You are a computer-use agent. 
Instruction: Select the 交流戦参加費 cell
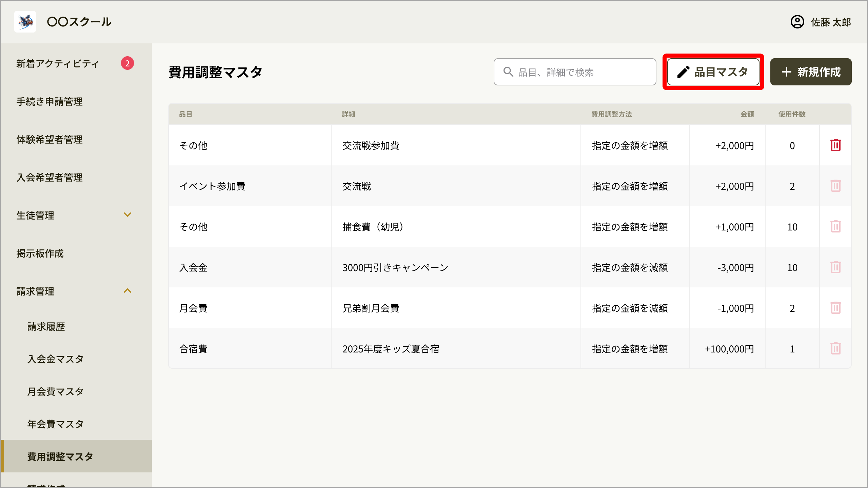pos(456,145)
